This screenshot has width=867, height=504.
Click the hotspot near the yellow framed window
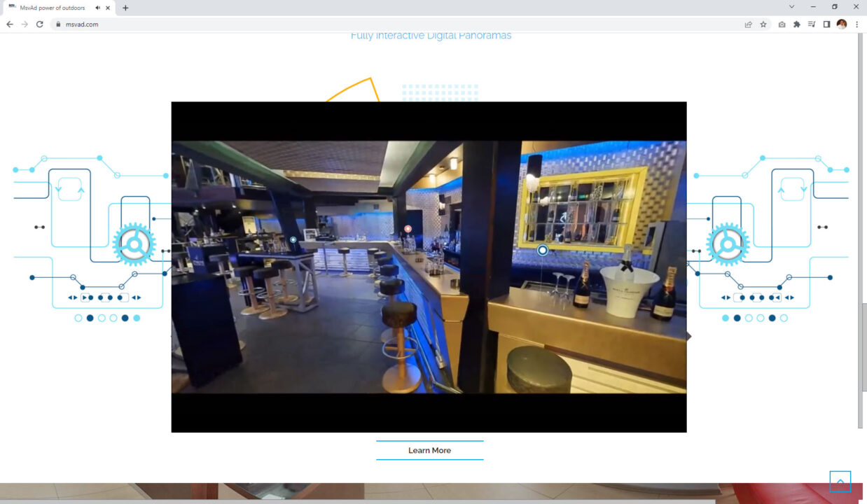[542, 250]
